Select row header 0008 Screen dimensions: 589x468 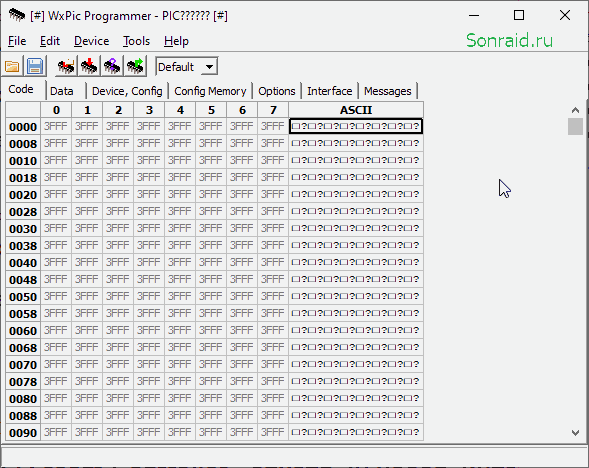(x=23, y=144)
